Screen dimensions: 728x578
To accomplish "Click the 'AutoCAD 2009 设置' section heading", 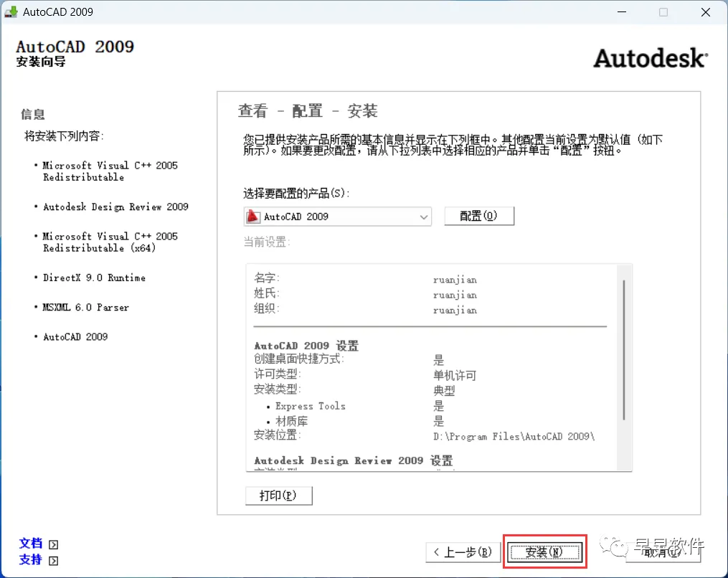I will point(306,346).
